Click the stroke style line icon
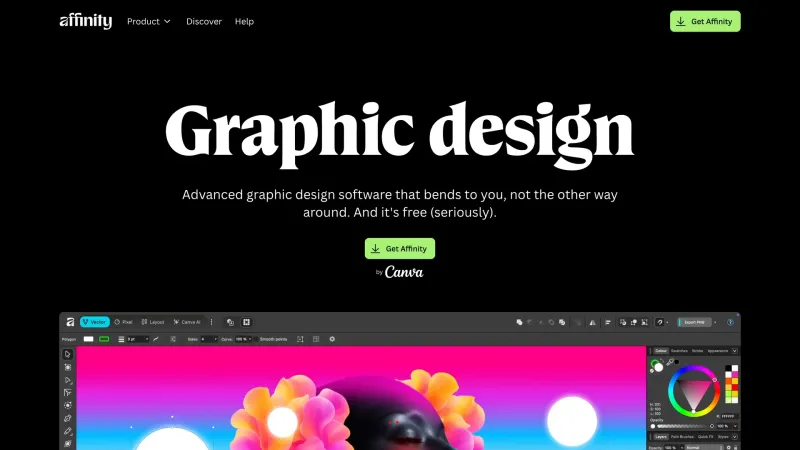The width and height of the screenshot is (800, 450). click(156, 339)
